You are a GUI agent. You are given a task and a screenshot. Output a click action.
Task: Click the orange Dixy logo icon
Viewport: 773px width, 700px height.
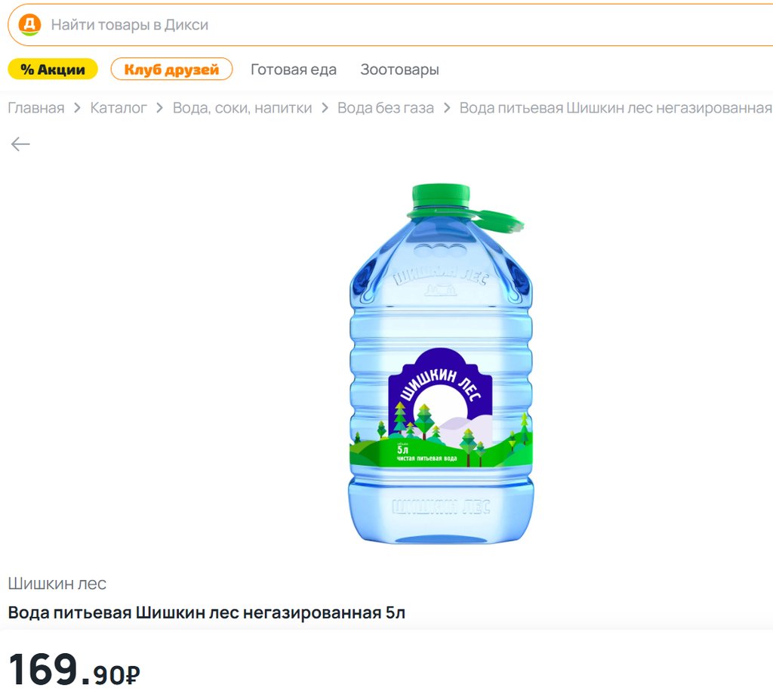click(29, 25)
